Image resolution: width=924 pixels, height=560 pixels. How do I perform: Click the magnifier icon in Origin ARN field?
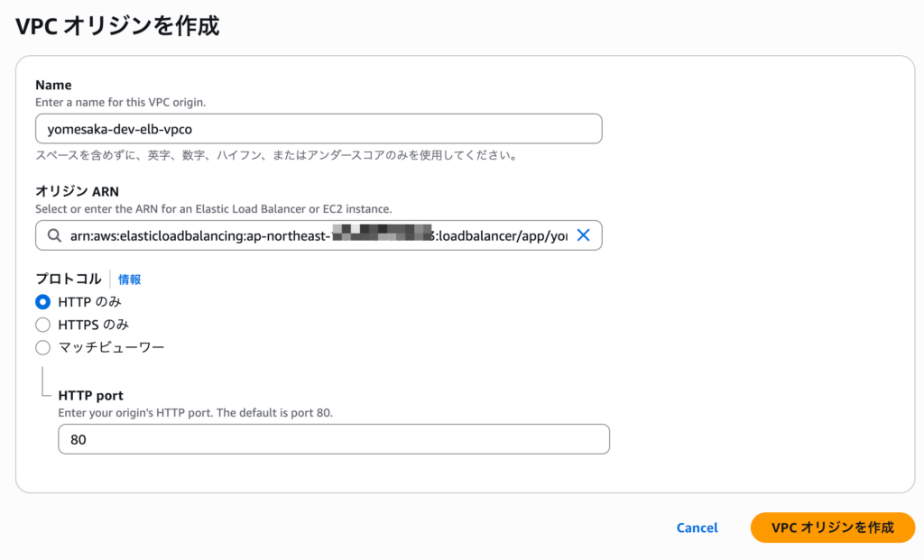coord(52,235)
